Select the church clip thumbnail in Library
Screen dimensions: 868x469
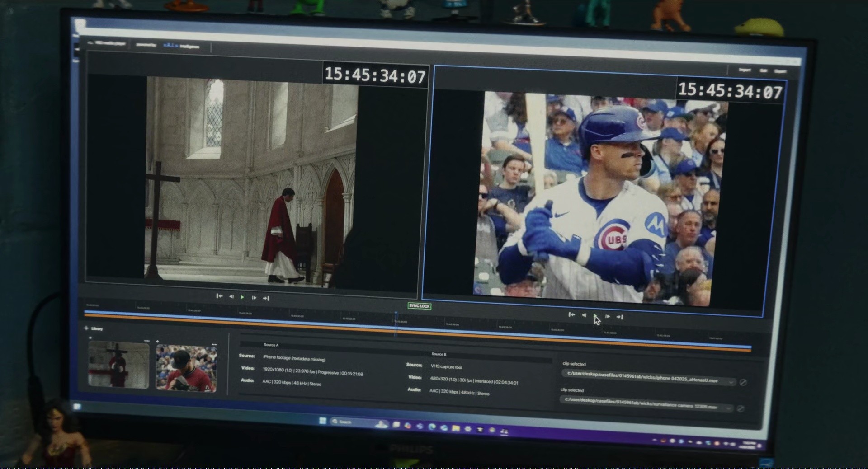tap(118, 365)
